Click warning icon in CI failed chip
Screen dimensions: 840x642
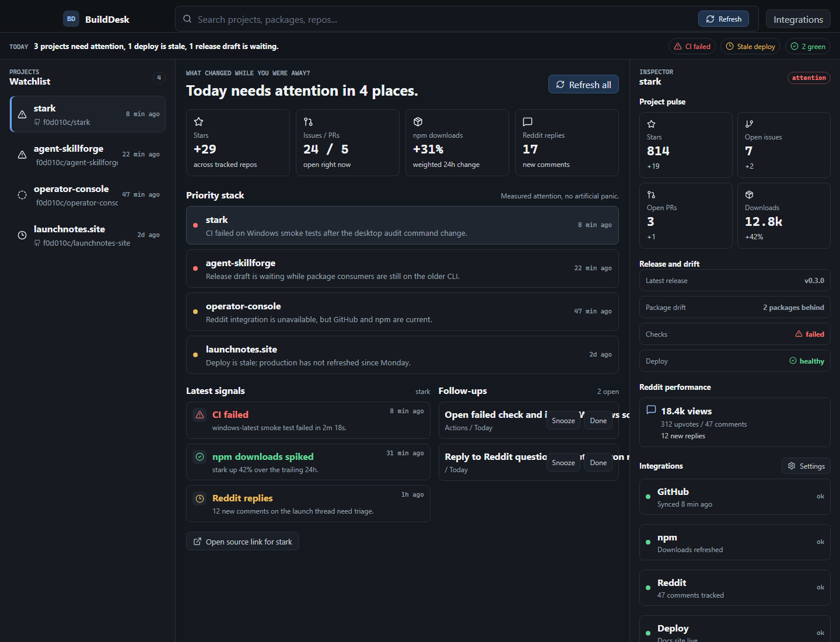coord(678,46)
